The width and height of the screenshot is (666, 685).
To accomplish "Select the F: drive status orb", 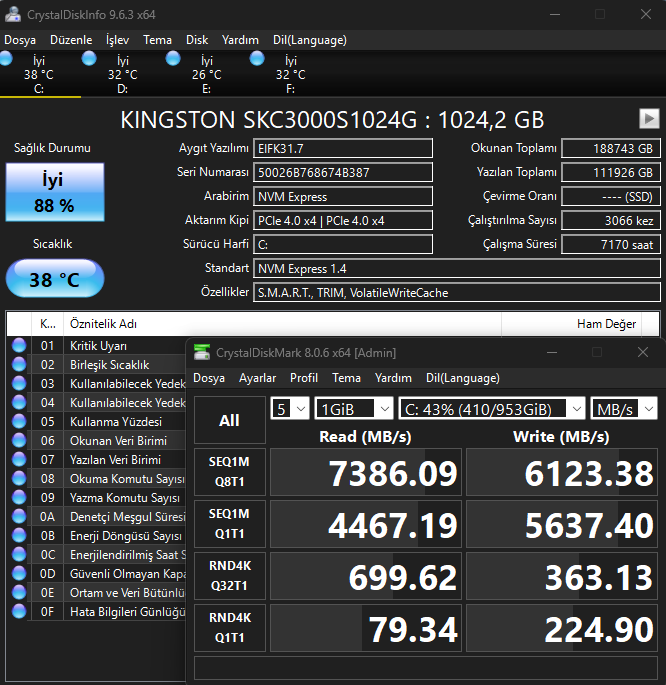I will click(257, 59).
